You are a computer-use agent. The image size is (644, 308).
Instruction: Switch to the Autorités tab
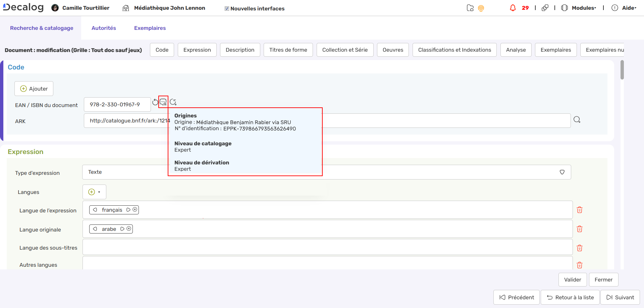click(104, 28)
